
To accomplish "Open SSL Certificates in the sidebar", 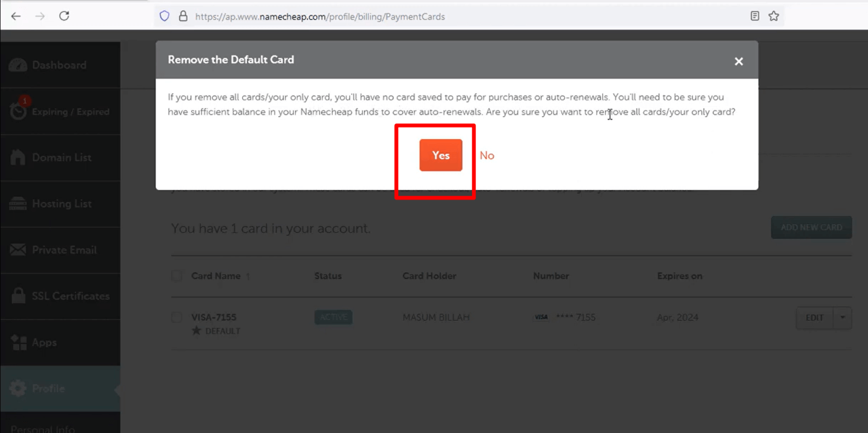I will point(60,296).
